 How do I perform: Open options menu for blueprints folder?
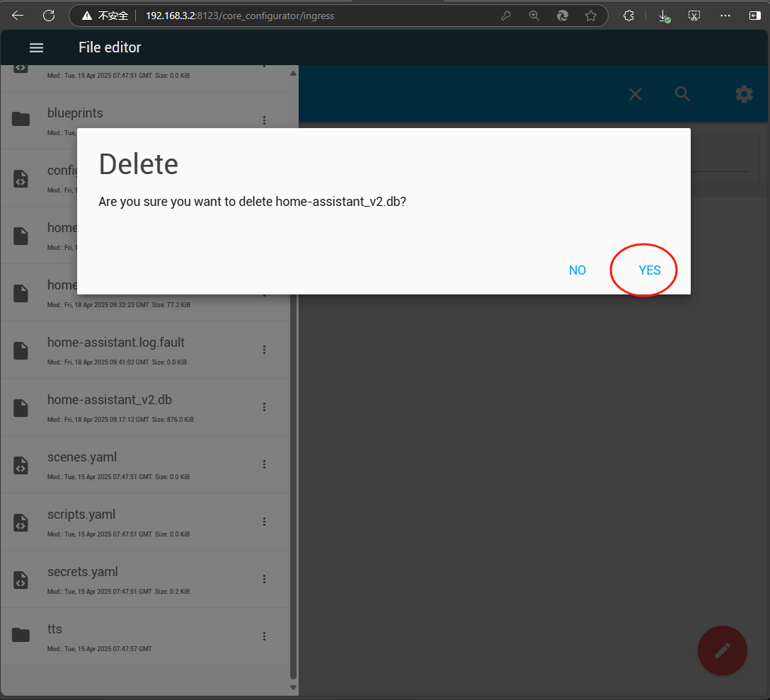pyautogui.click(x=264, y=120)
